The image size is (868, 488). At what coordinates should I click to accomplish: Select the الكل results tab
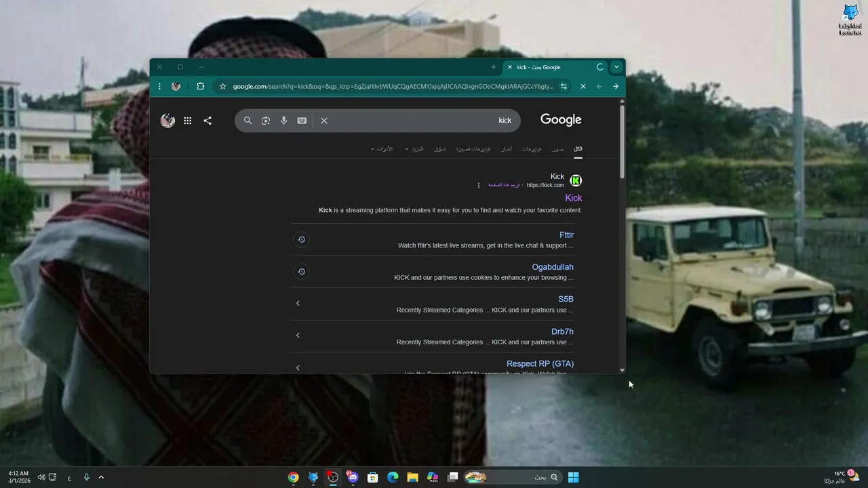[578, 149]
